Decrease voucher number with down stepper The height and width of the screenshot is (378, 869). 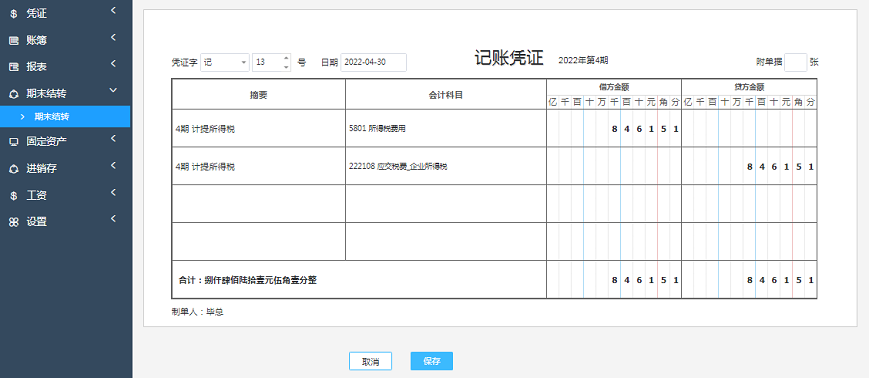tap(286, 67)
